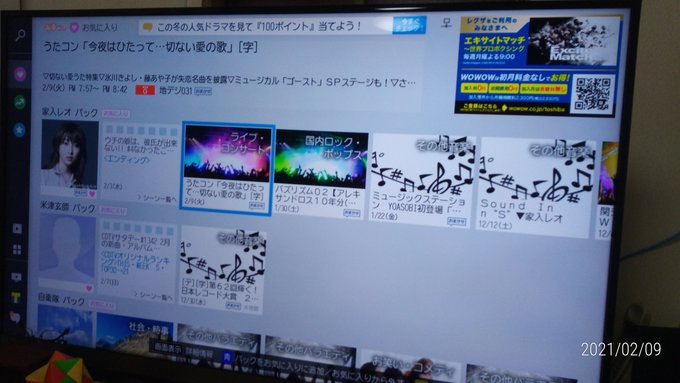
Task: Click the blue 青 button hint in footer
Action: [x=227, y=358]
